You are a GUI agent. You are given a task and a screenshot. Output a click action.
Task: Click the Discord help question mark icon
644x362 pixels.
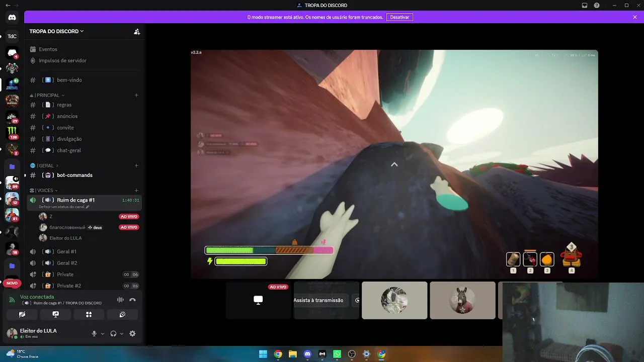[597, 6]
